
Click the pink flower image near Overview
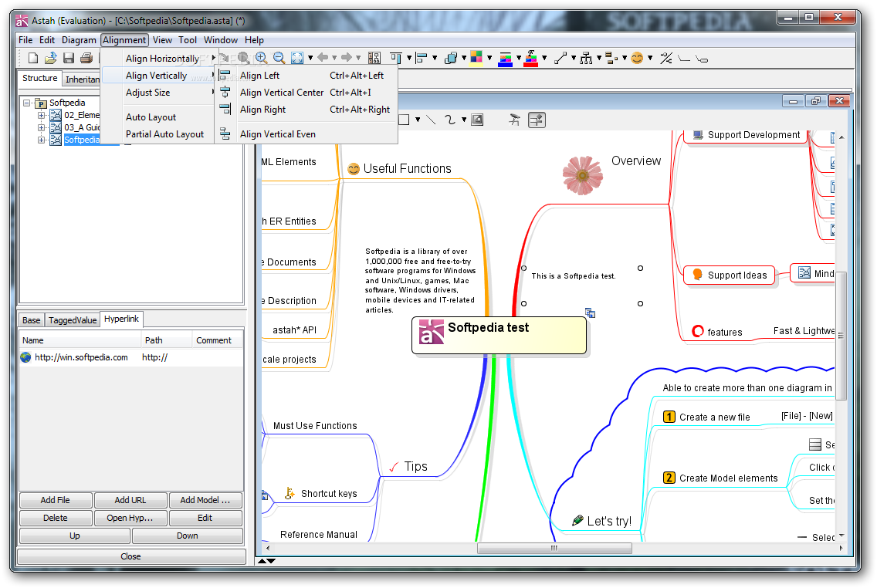click(x=582, y=175)
